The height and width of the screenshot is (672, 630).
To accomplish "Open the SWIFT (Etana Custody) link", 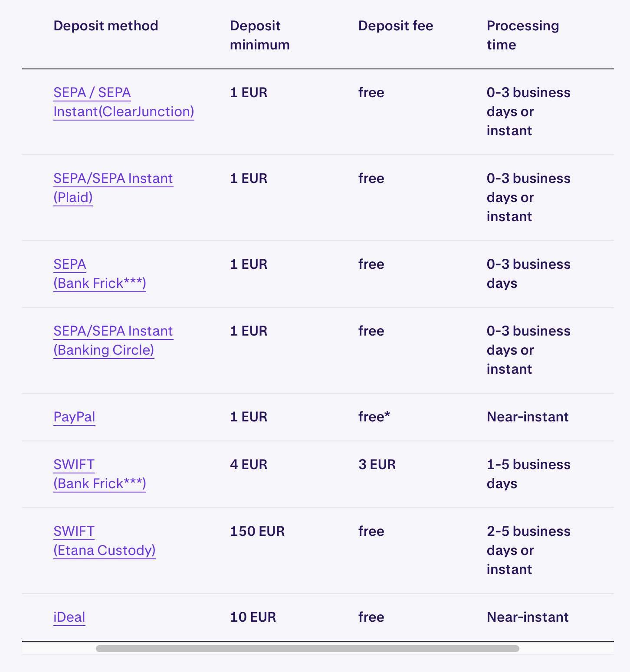I will (104, 540).
